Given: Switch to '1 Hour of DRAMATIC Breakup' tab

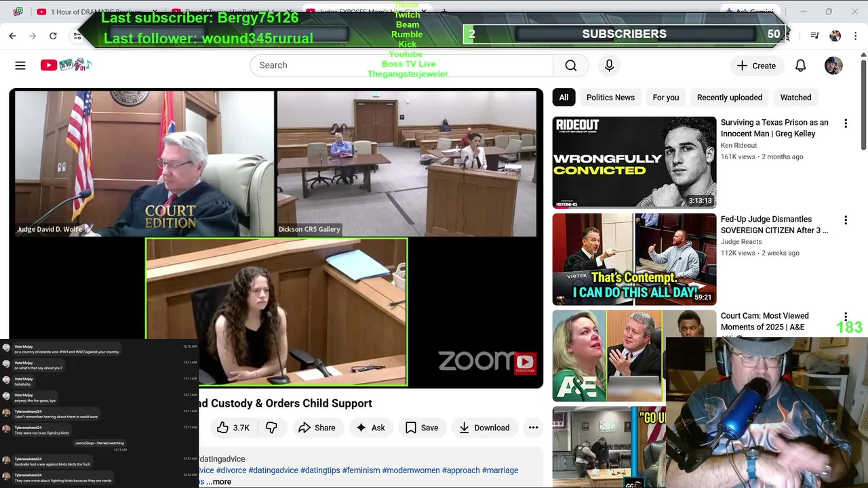Looking at the screenshot, I should pos(95,12).
